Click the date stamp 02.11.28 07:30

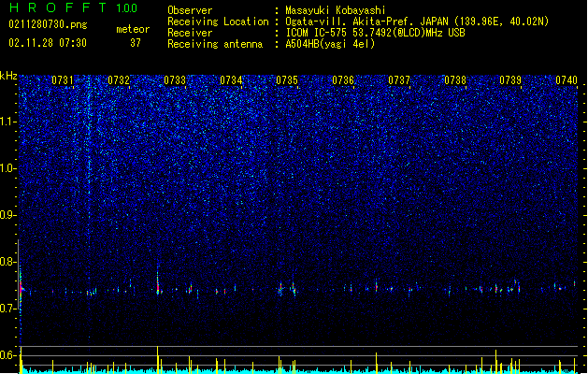pyautogui.click(x=48, y=43)
